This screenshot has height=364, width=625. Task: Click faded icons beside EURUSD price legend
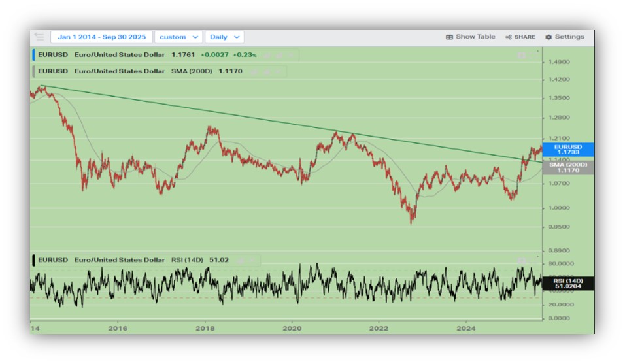[278, 55]
